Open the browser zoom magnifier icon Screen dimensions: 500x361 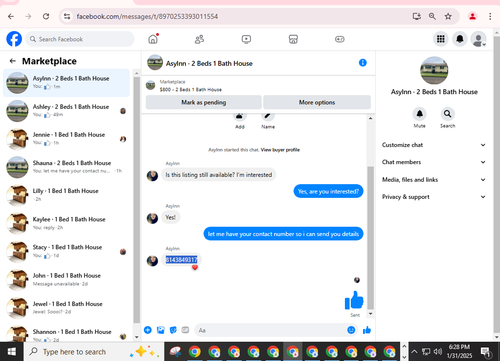tap(432, 16)
